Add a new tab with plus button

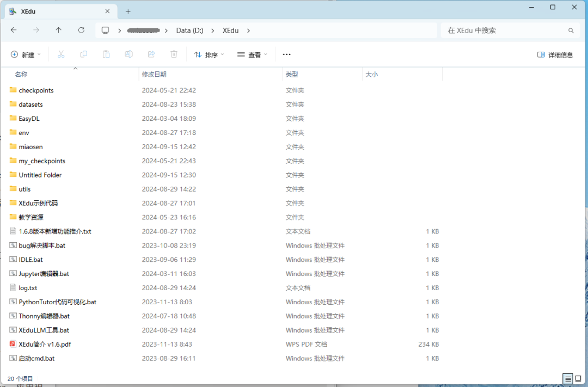tap(128, 11)
